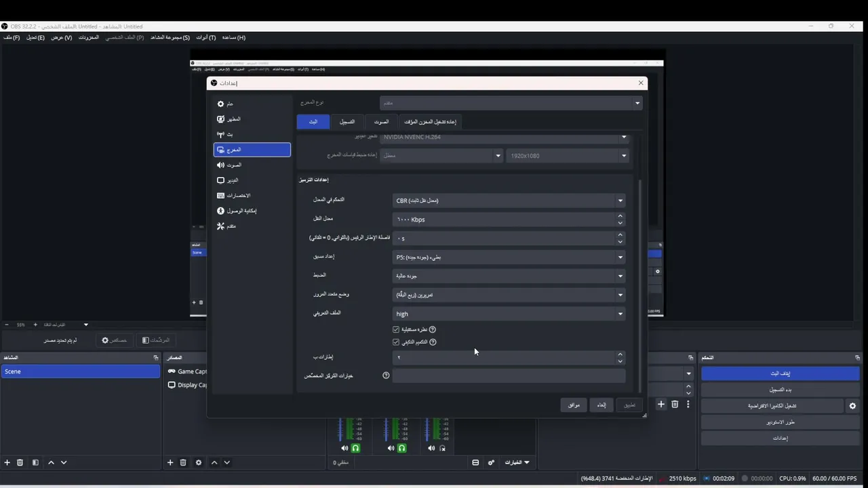Screen dimensions: 868x488
Task: Open rate control CBR dropdown
Action: point(509,201)
